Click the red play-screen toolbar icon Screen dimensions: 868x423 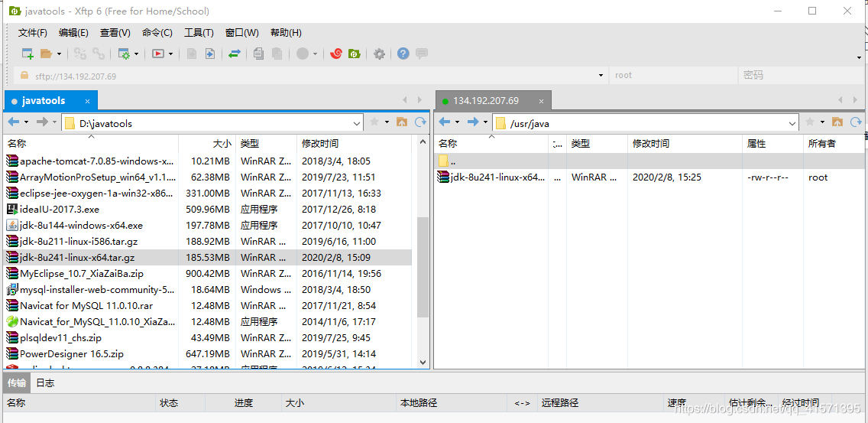tap(158, 54)
